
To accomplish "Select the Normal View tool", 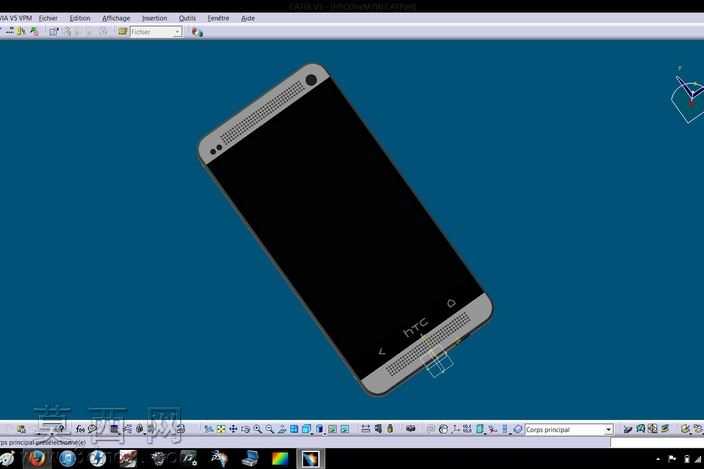I will pos(282,429).
